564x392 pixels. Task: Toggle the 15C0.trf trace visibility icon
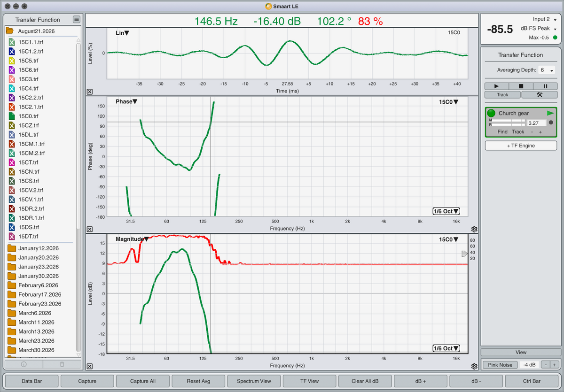pos(12,116)
